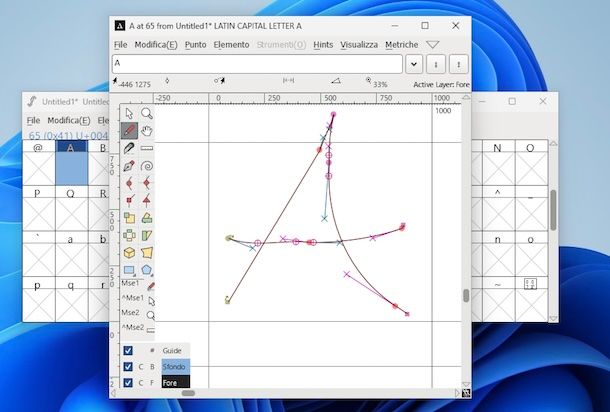Toggle Fore layer visibility checkbox
This screenshot has width=610, height=412.
[x=128, y=382]
